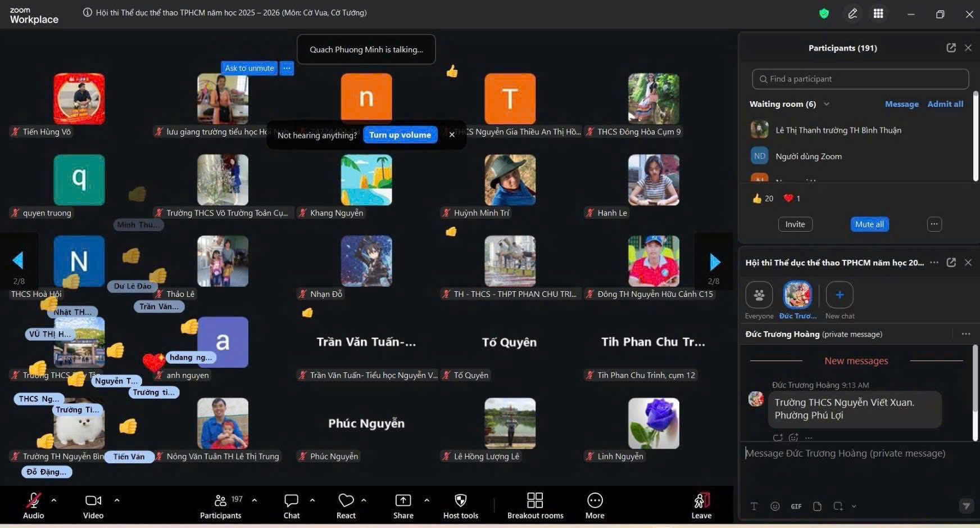This screenshot has height=528, width=980.
Task: Click Mute all participants button
Action: [x=869, y=224]
